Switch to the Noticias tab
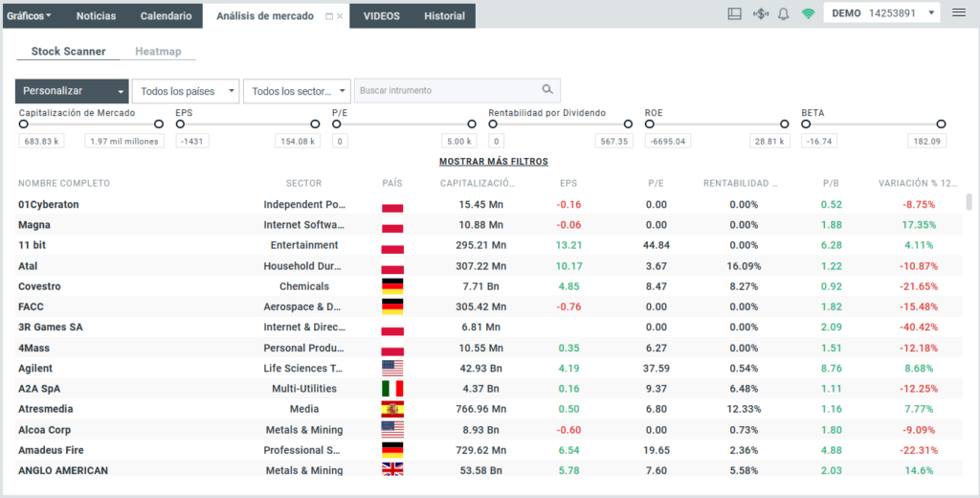The height and width of the screenshot is (498, 980). [x=96, y=15]
